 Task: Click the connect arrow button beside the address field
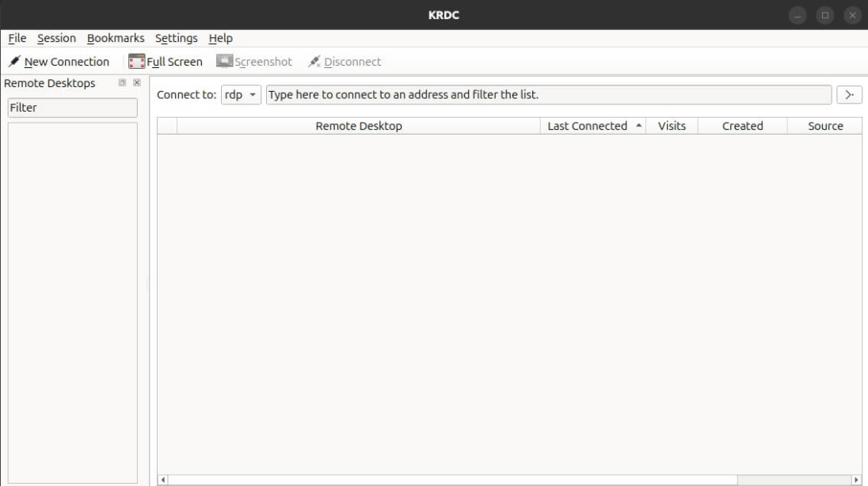(x=849, y=95)
